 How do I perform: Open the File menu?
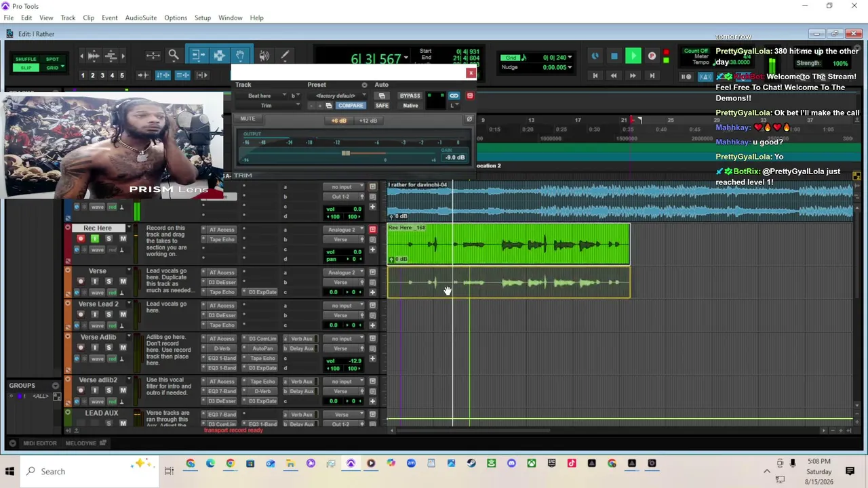(9, 18)
